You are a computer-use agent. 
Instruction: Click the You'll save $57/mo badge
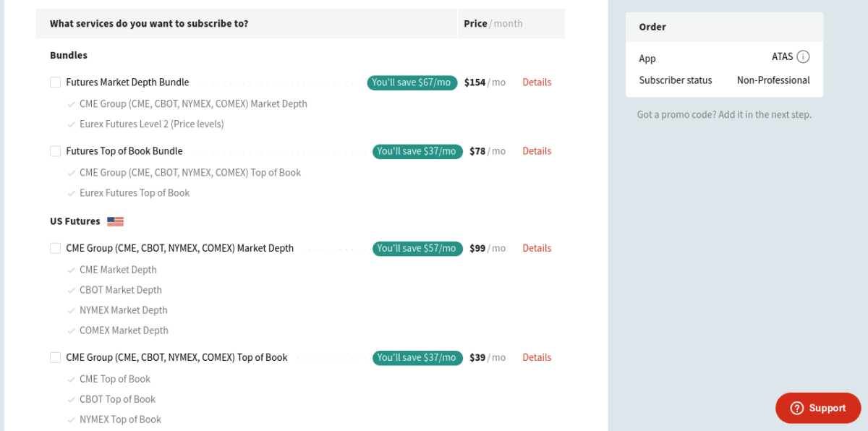coord(417,248)
